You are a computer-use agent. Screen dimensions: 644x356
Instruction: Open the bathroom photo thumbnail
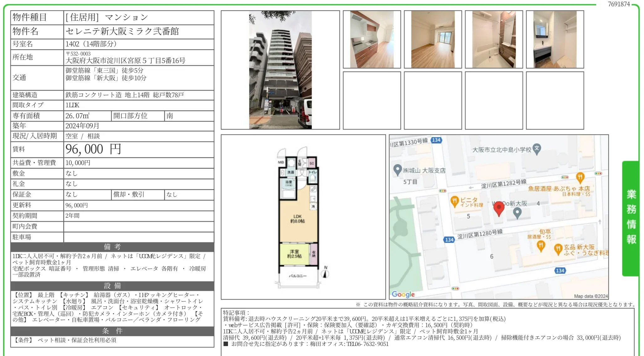(494, 39)
